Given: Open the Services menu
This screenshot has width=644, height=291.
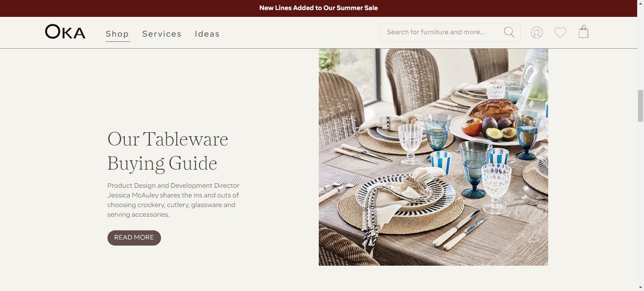Looking at the screenshot, I should click(162, 34).
